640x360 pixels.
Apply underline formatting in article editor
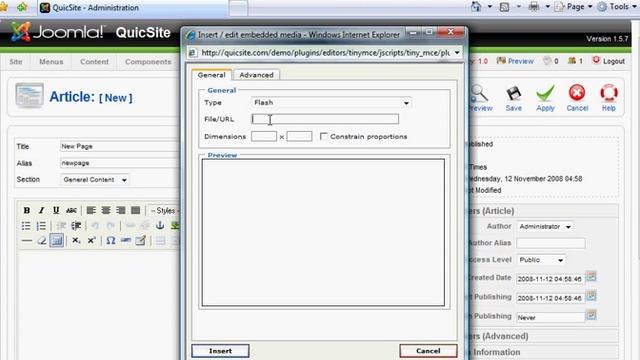[56, 210]
